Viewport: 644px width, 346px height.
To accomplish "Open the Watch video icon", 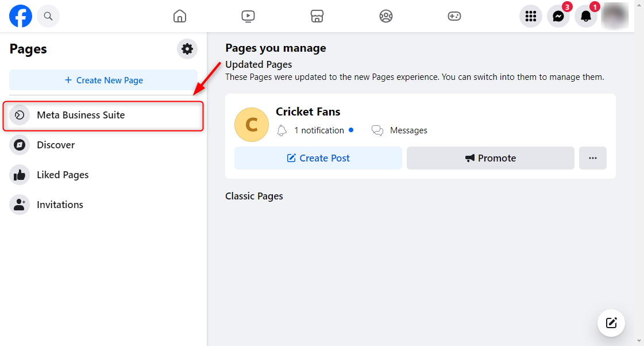I will click(x=248, y=16).
